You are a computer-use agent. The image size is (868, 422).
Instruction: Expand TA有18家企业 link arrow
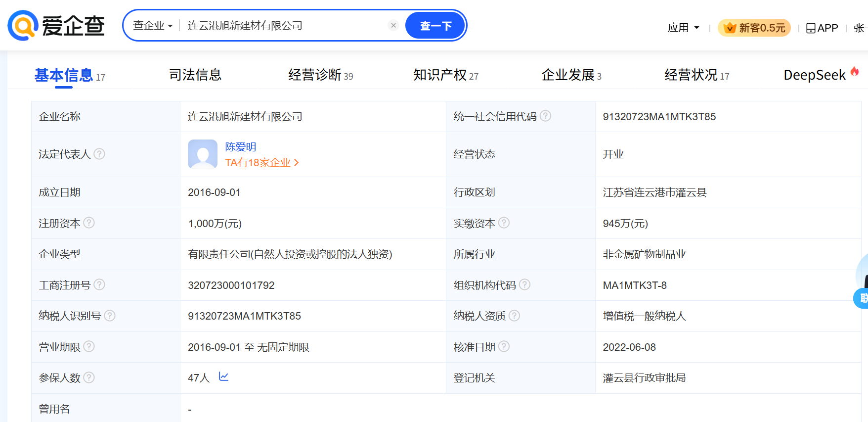296,162
